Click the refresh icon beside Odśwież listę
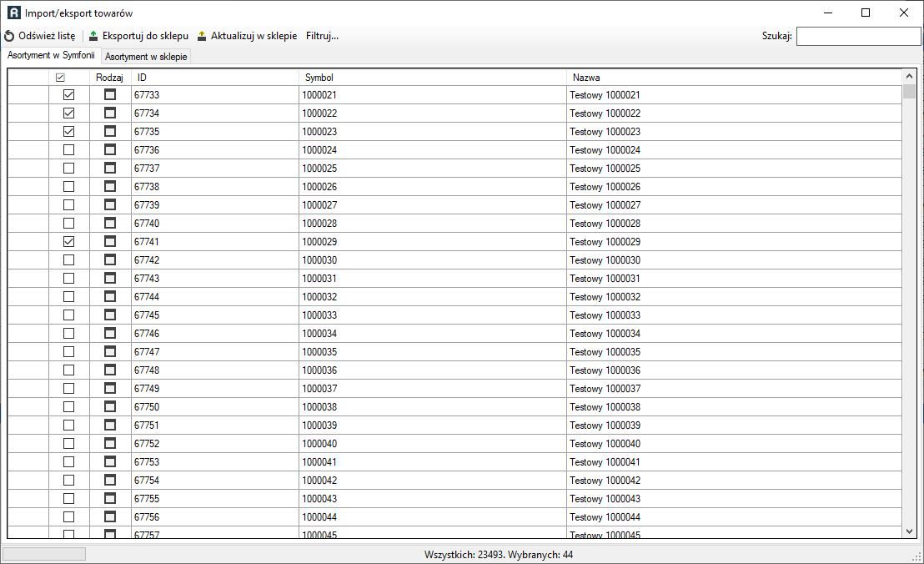 pyautogui.click(x=9, y=36)
